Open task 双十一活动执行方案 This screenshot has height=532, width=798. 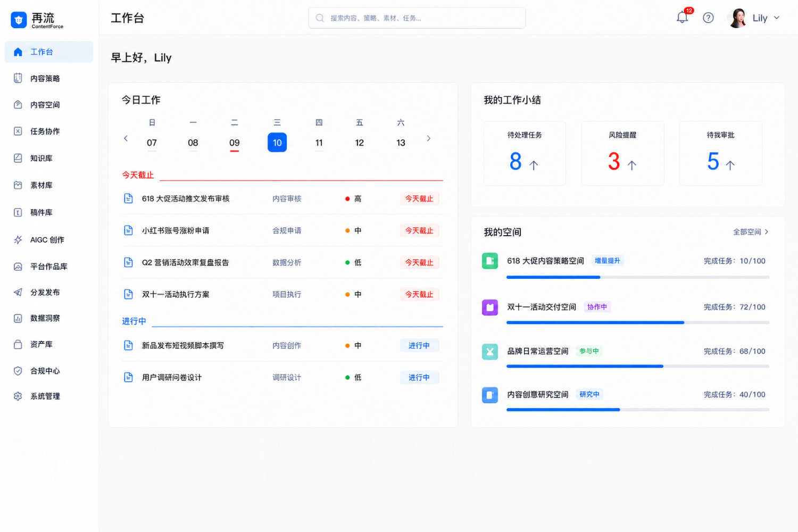(176, 294)
